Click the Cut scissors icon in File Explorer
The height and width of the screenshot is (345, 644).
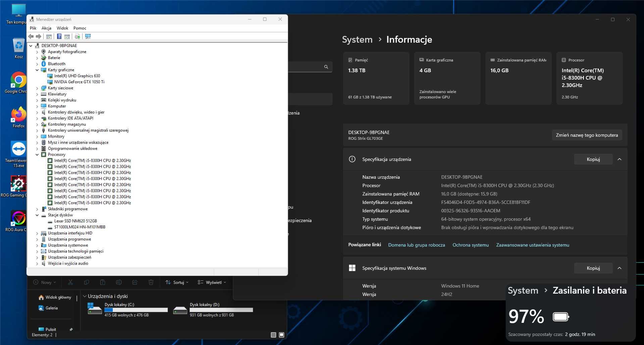pos(70,282)
